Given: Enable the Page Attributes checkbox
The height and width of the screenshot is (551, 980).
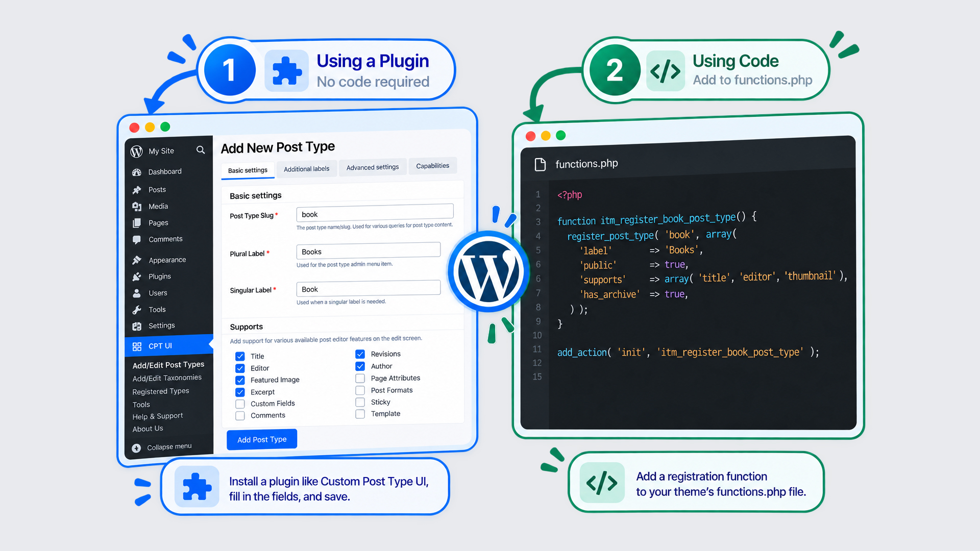Looking at the screenshot, I should tap(360, 378).
